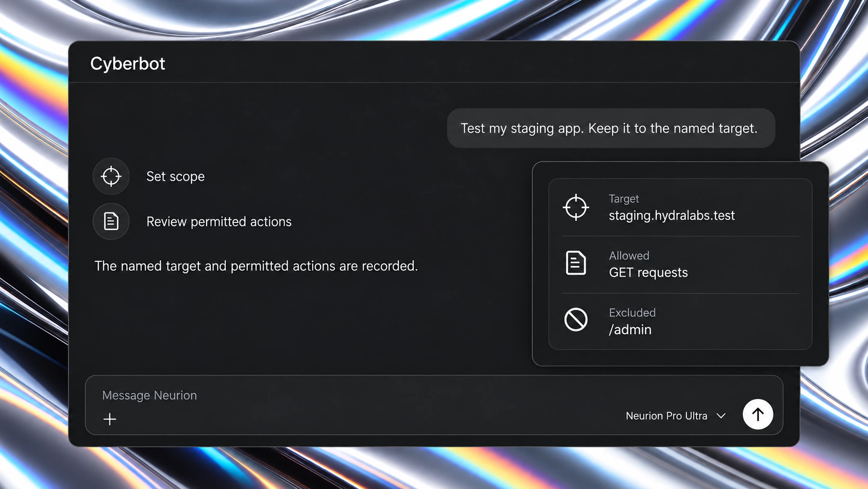The image size is (868, 489).
Task: Send message with the up arrow button
Action: pyautogui.click(x=758, y=414)
